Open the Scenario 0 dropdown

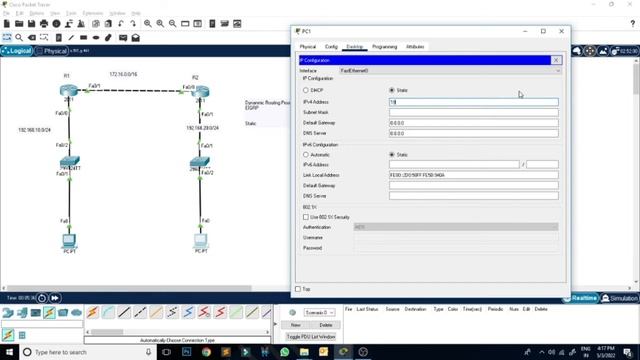click(x=319, y=312)
